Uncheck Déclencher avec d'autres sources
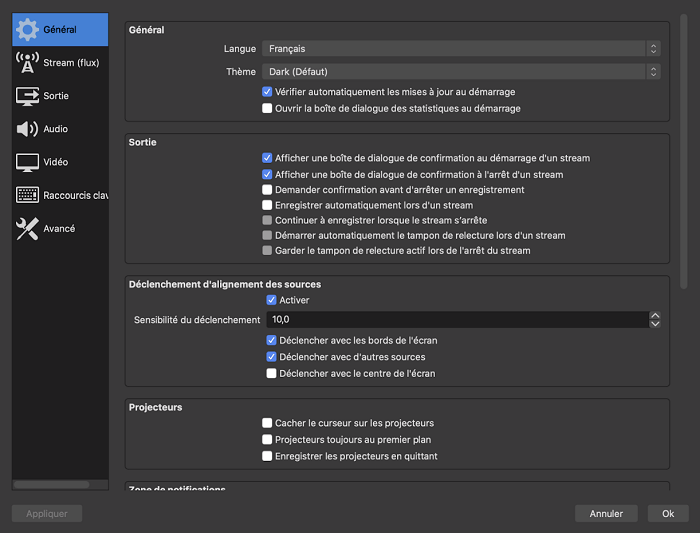 tap(271, 357)
